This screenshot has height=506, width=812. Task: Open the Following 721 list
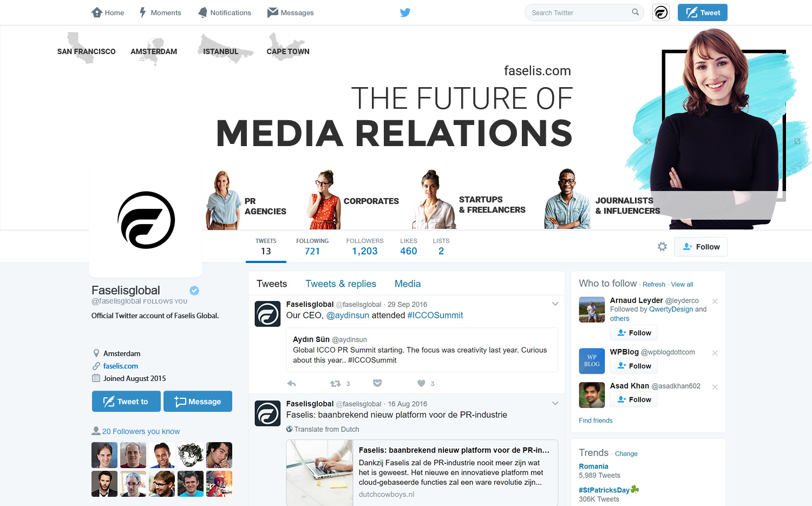pyautogui.click(x=312, y=246)
